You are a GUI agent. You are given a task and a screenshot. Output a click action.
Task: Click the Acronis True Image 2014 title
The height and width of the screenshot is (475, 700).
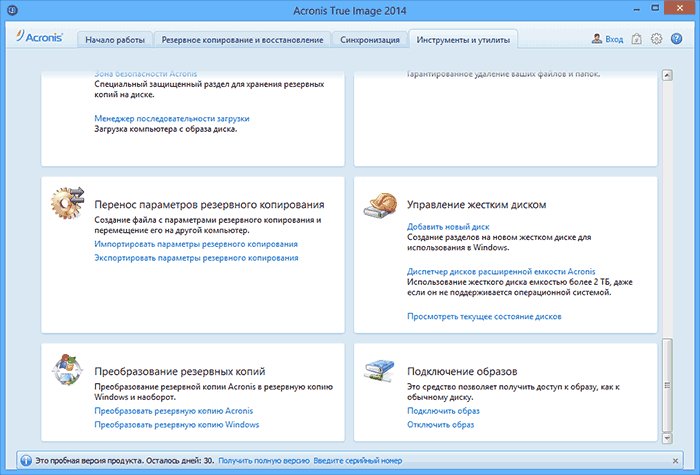350,11
